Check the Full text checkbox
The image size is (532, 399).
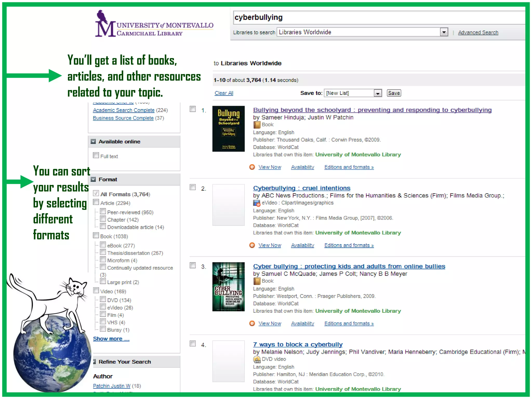click(96, 155)
